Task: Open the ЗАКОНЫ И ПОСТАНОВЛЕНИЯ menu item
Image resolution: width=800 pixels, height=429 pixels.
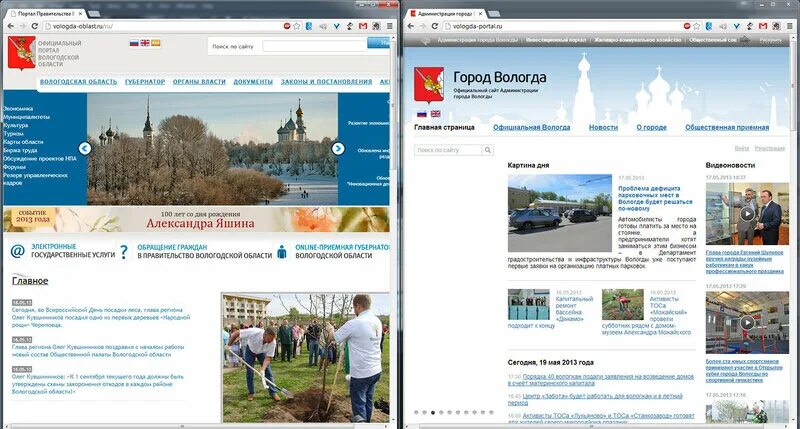Action: click(x=327, y=82)
